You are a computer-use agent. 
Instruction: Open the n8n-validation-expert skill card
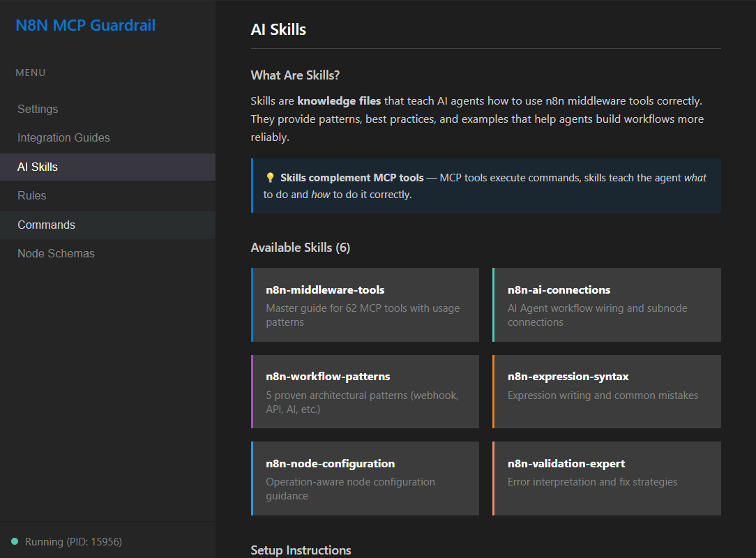point(606,478)
